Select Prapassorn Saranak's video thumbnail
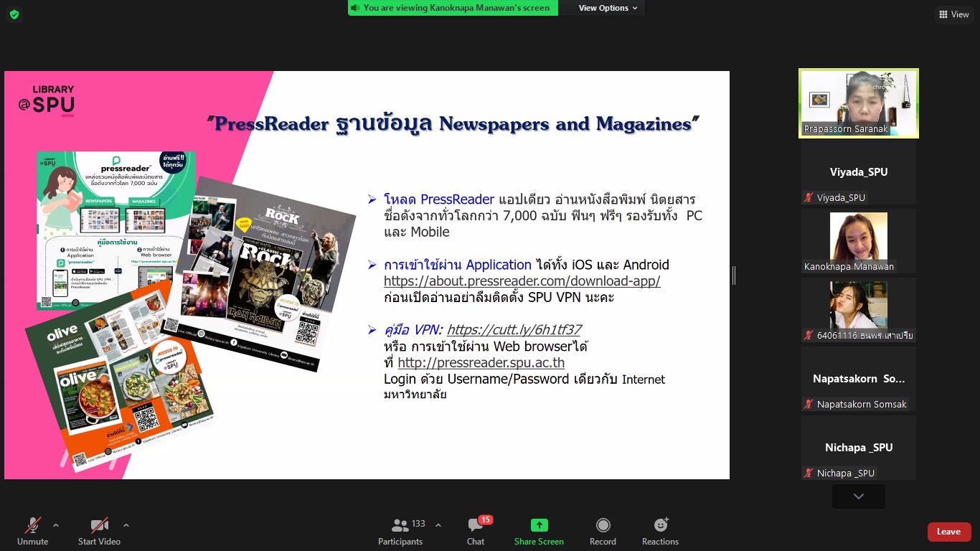Image resolution: width=980 pixels, height=551 pixels. pyautogui.click(x=859, y=103)
